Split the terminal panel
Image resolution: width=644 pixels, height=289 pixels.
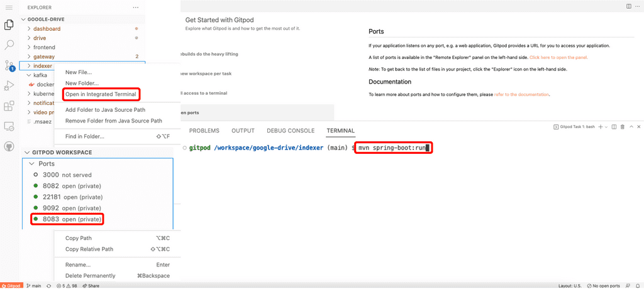click(x=613, y=126)
